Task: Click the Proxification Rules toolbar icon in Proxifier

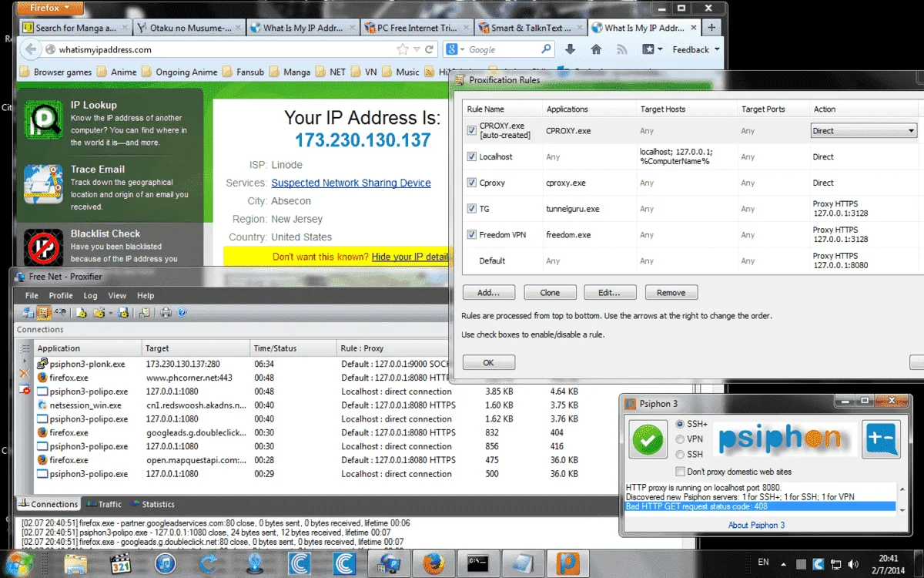Action: [x=43, y=313]
